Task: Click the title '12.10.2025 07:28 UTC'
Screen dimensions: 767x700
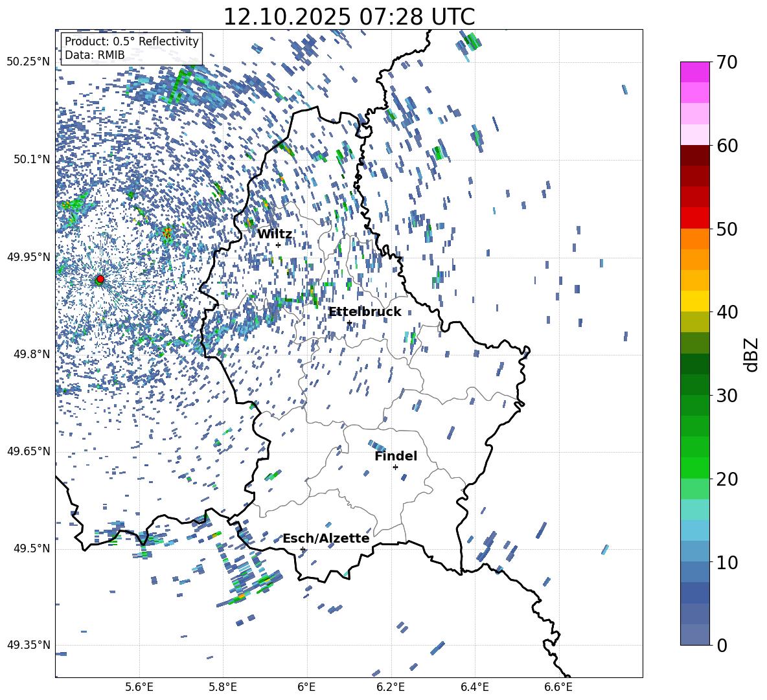Action: [x=349, y=17]
